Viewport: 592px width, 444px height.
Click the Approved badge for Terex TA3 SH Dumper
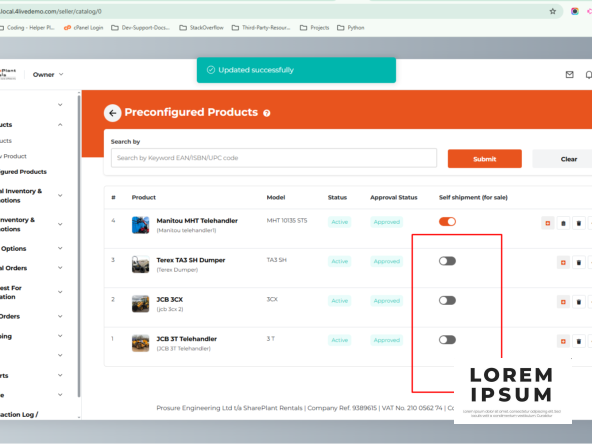click(387, 261)
